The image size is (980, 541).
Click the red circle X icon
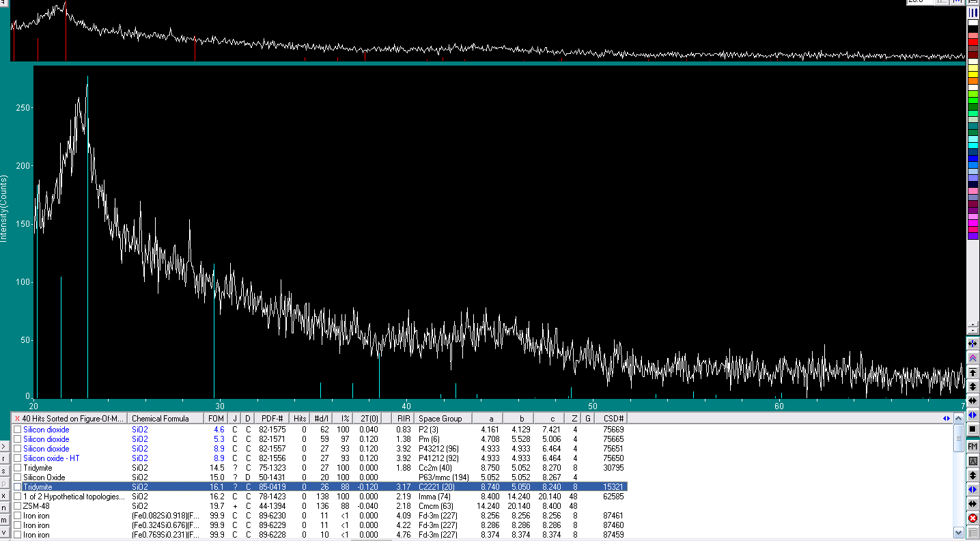pos(972,518)
